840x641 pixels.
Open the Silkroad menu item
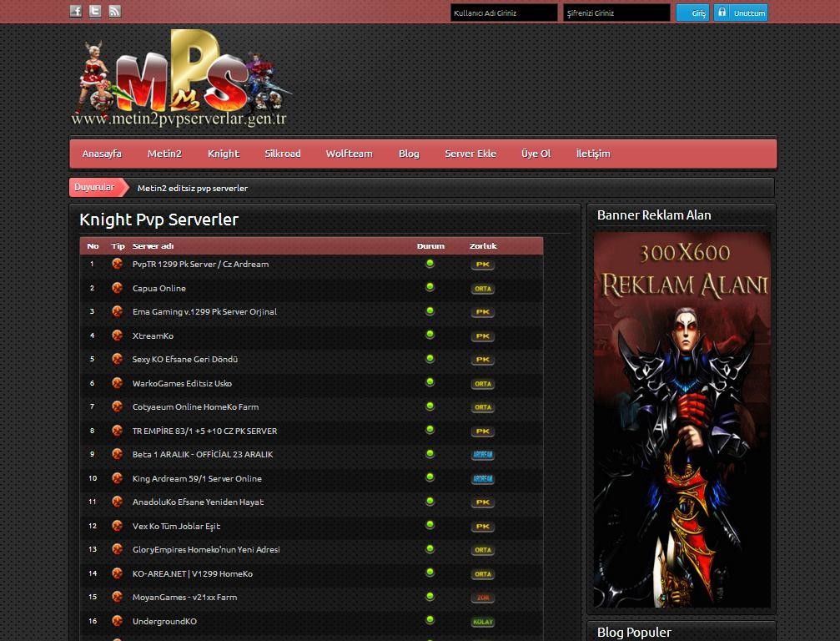click(282, 154)
